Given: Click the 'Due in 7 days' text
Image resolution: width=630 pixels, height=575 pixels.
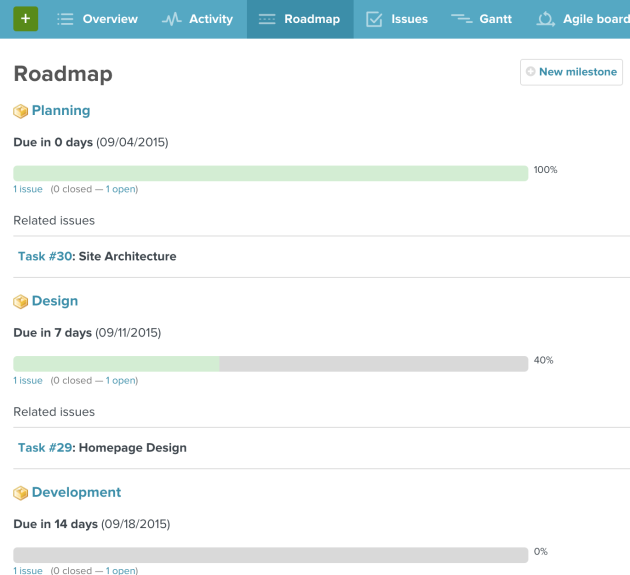Looking at the screenshot, I should pos(53,333).
